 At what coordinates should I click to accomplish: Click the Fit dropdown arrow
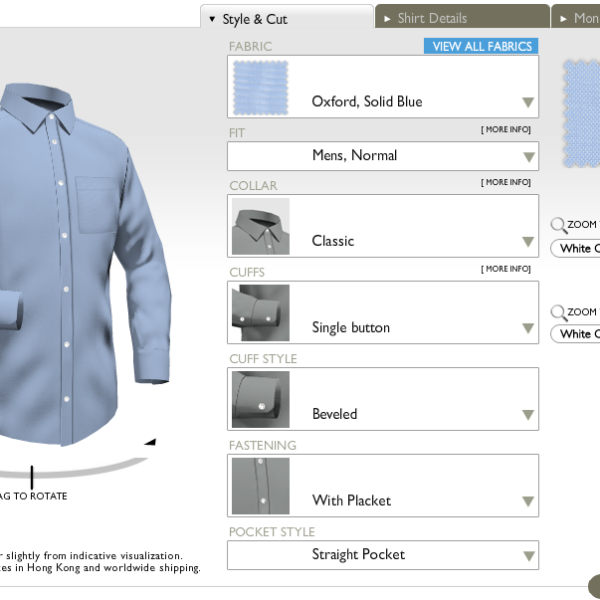tap(529, 157)
